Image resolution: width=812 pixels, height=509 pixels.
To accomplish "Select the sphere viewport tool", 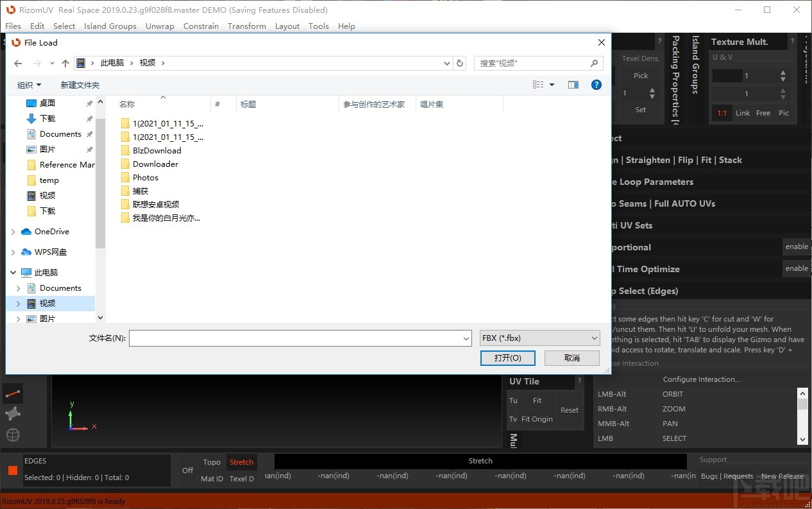I will click(13, 435).
